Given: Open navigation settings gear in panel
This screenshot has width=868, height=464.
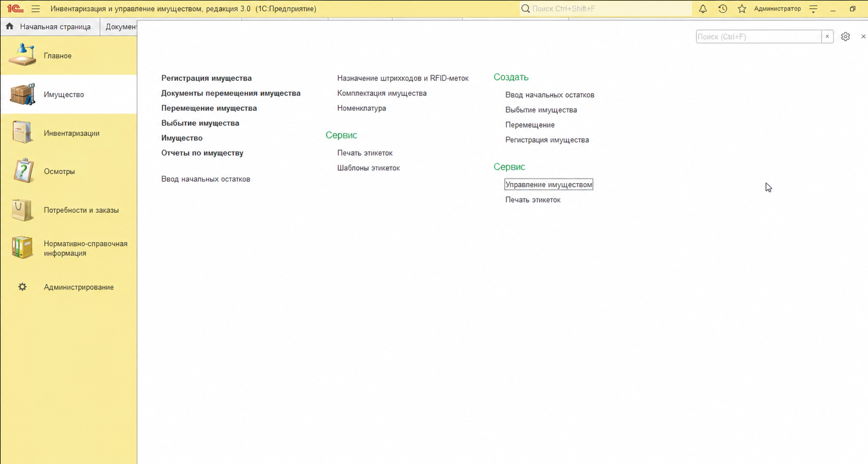Looking at the screenshot, I should (845, 36).
